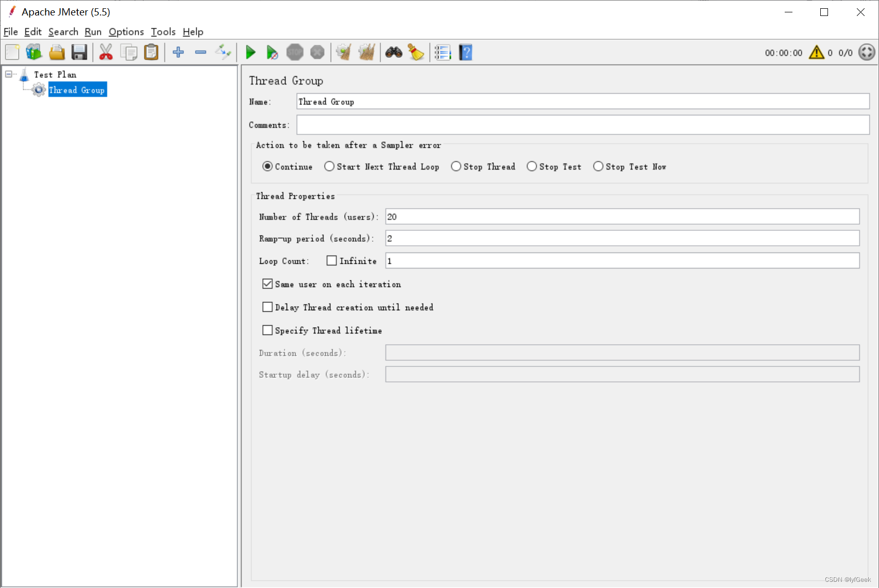Click the Name input field
This screenshot has width=879, height=588.
(x=583, y=102)
